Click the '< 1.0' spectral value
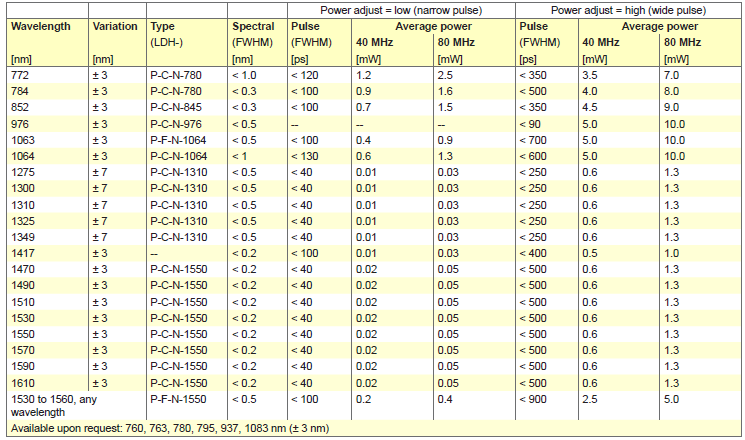This screenshot has height=440, width=745. (x=244, y=75)
